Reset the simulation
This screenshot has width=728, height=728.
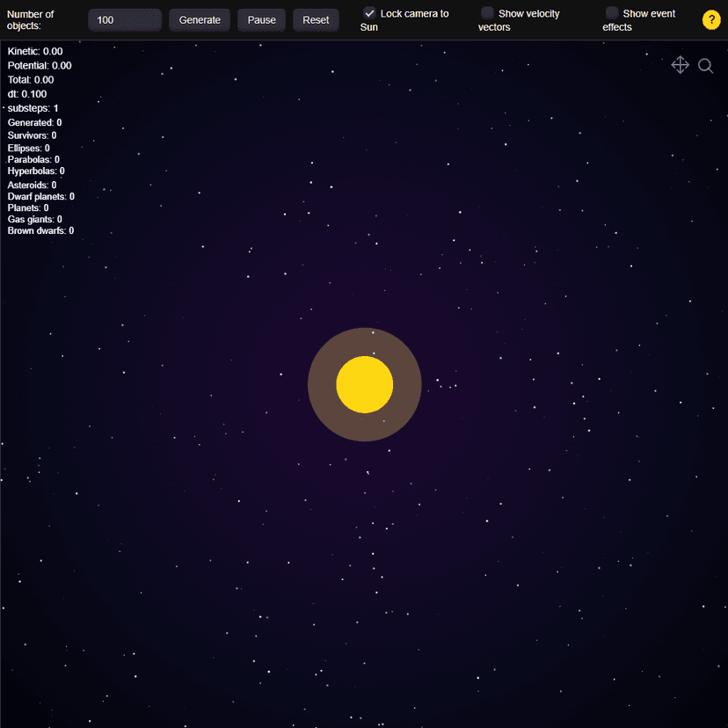click(x=316, y=19)
